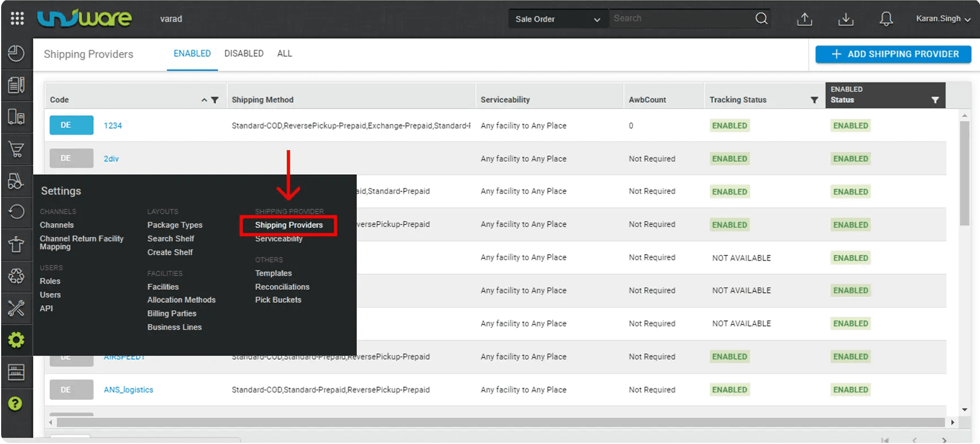Open the notifications bell
Viewport: 980px width, 444px height.
[x=886, y=19]
